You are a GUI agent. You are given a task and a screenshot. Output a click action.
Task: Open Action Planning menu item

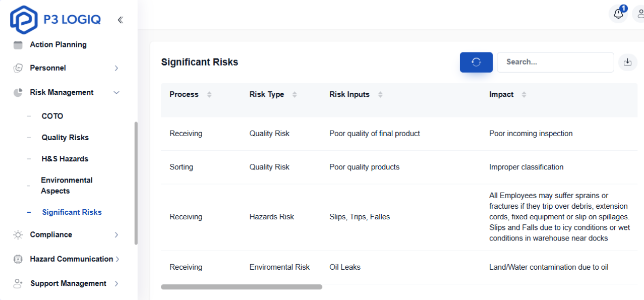58,44
